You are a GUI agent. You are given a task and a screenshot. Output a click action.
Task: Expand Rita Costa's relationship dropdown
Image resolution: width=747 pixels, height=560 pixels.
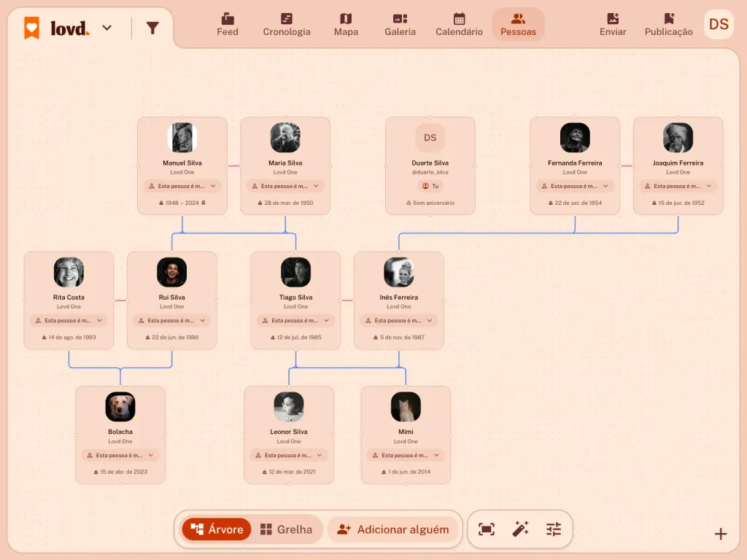[x=69, y=321]
